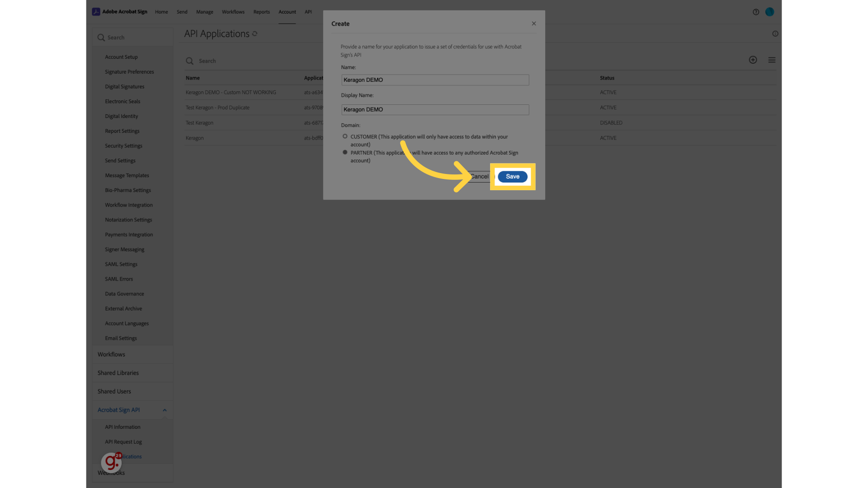868x488 pixels.
Task: Click the table search magnifier icon
Action: pos(190,61)
